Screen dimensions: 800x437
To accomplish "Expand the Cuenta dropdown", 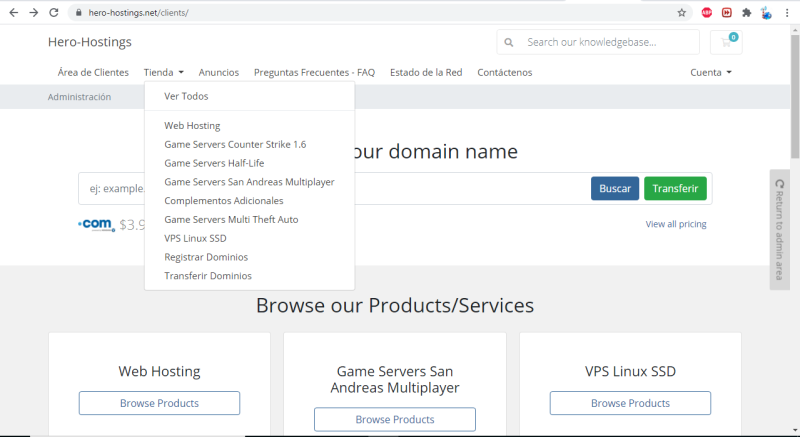I will point(711,72).
